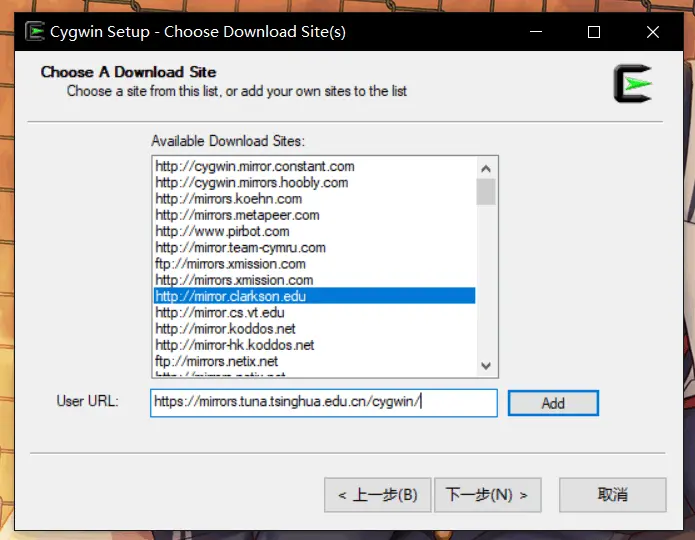Click the Cygwin icon in the title bar
This screenshot has width=695, height=540.
click(x=35, y=31)
